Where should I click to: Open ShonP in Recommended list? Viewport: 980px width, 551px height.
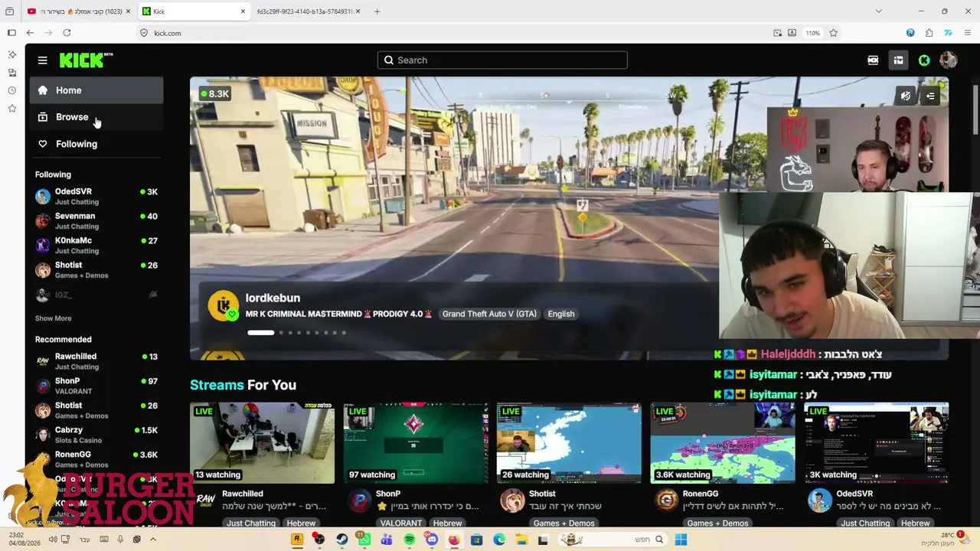click(x=96, y=386)
